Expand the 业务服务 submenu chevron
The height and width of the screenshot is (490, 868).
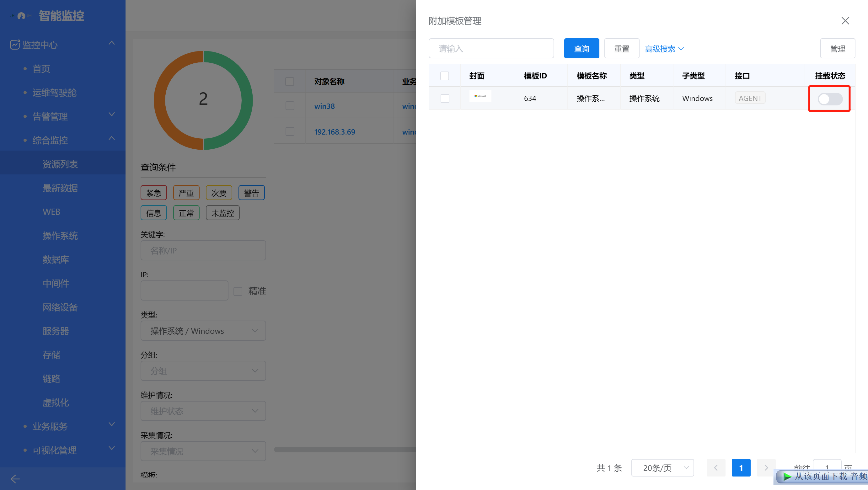(112, 424)
